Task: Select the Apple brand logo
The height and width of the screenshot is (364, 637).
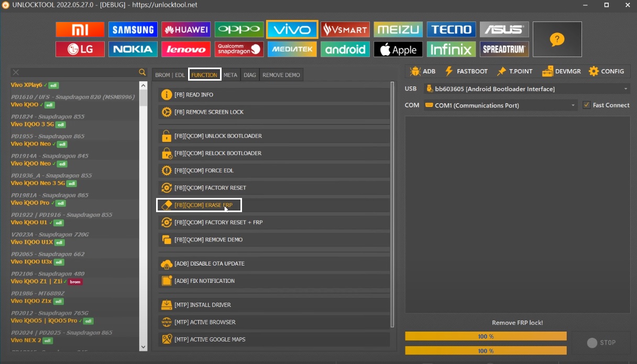Action: (398, 49)
